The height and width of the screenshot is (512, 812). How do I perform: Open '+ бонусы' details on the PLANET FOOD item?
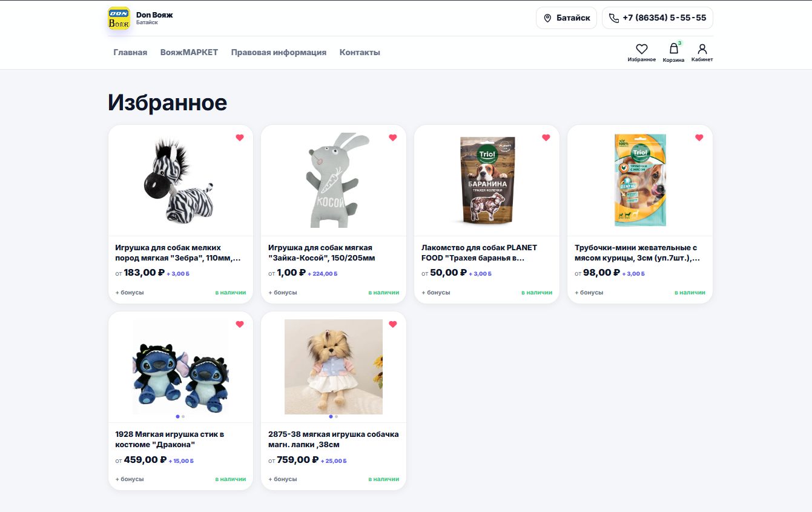click(435, 292)
